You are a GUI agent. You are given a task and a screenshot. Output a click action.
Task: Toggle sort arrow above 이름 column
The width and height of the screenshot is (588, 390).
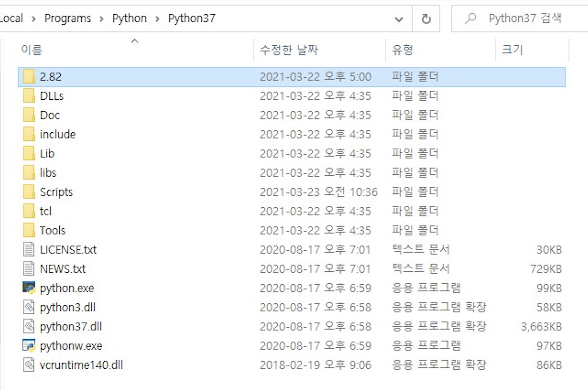[x=135, y=41]
